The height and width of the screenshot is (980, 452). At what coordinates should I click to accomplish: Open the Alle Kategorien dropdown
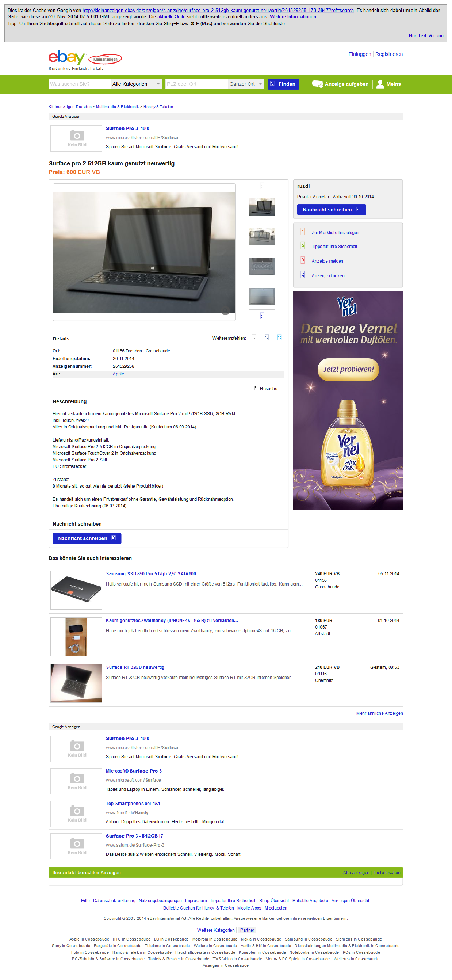[x=136, y=84]
